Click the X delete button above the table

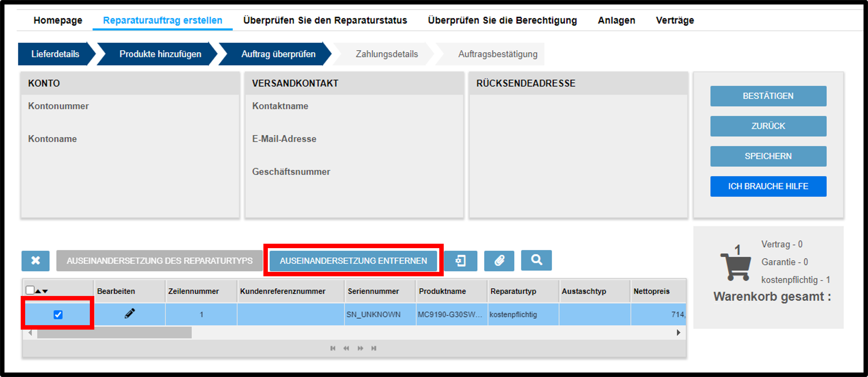point(35,261)
